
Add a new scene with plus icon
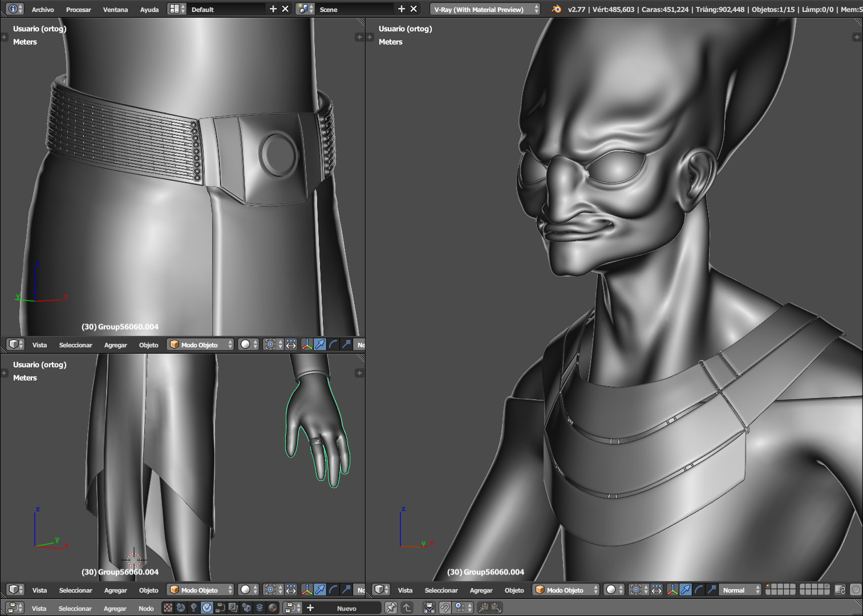402,9
